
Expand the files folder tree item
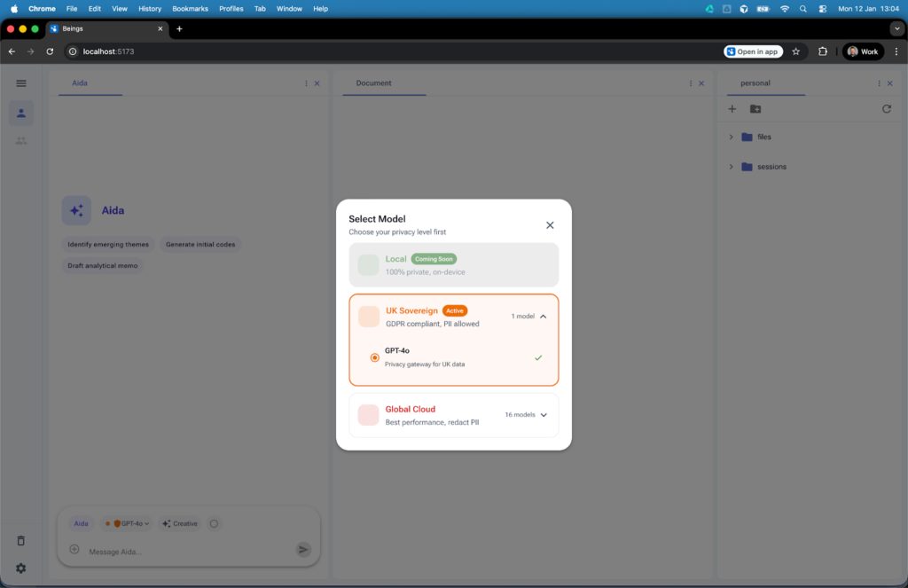pos(731,137)
